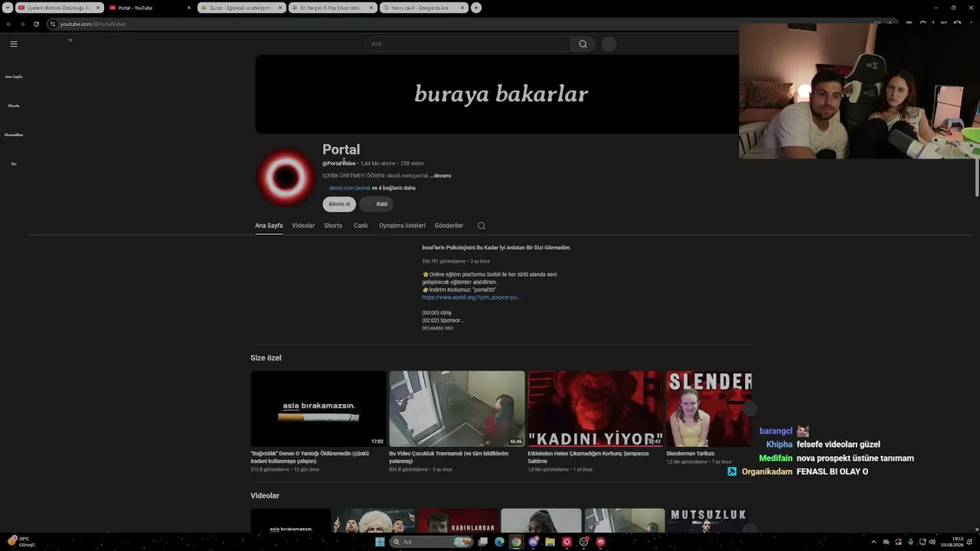Subscribe with the Abone ol button

pyautogui.click(x=339, y=204)
